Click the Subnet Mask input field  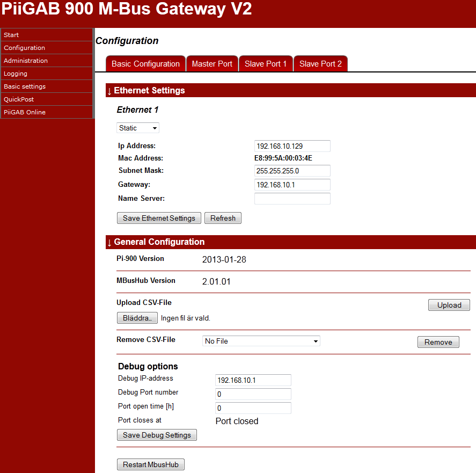coord(292,171)
